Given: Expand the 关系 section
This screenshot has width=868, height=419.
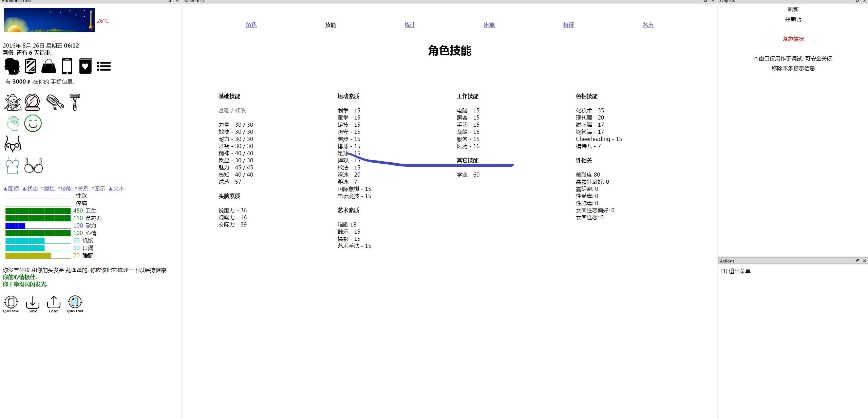Looking at the screenshot, I should coord(81,188).
